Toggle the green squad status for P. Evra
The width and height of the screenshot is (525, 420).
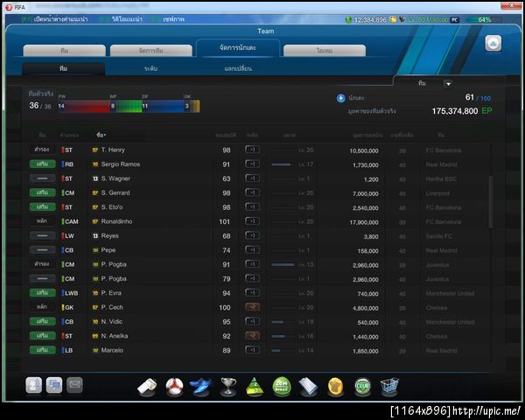(x=43, y=293)
